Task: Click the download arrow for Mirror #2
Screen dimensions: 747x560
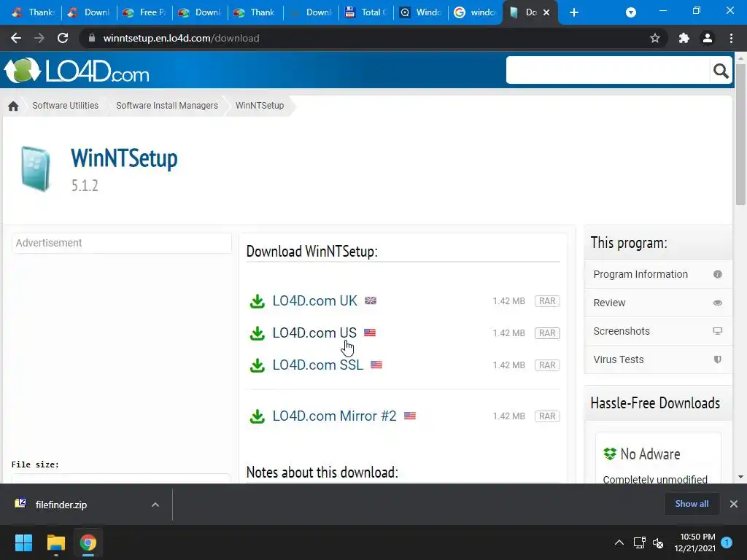Action: (x=258, y=416)
